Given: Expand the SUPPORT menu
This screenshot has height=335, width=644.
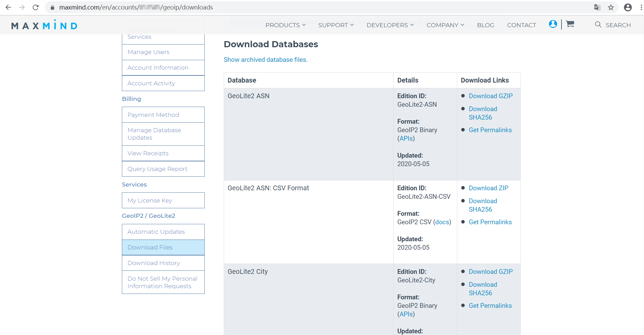Looking at the screenshot, I should pos(336,25).
